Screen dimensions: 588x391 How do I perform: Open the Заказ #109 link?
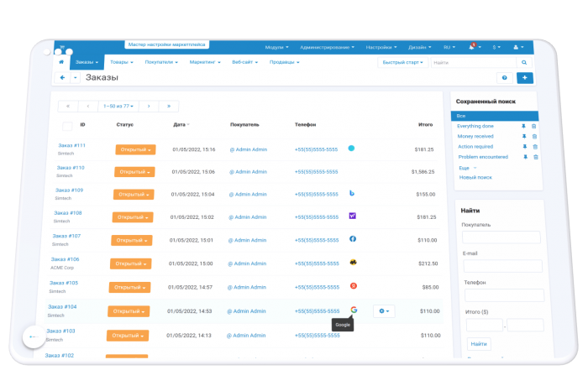[x=70, y=190]
